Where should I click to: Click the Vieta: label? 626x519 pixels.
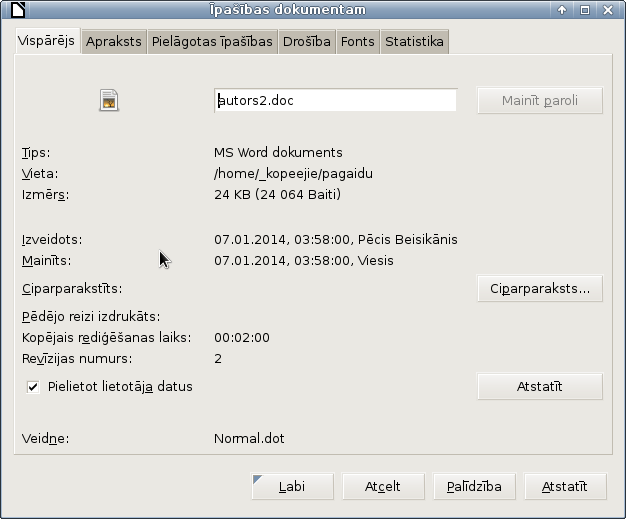40,174
